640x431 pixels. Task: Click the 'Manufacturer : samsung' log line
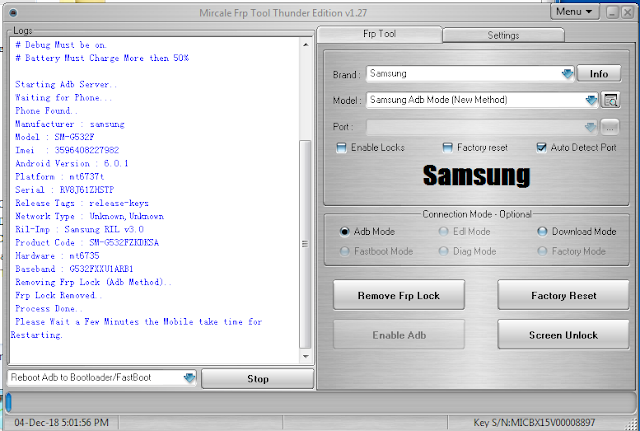click(70, 124)
